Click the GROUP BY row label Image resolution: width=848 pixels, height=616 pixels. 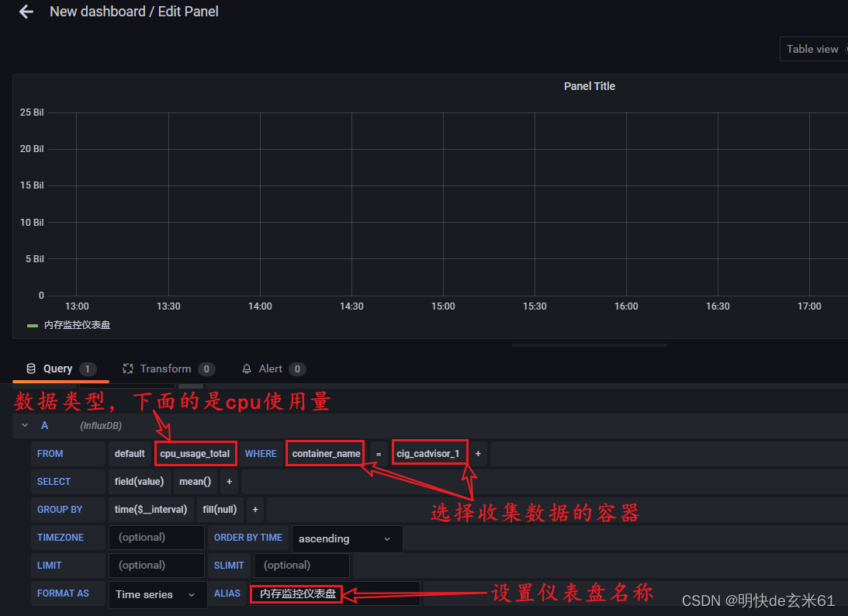coord(60,510)
